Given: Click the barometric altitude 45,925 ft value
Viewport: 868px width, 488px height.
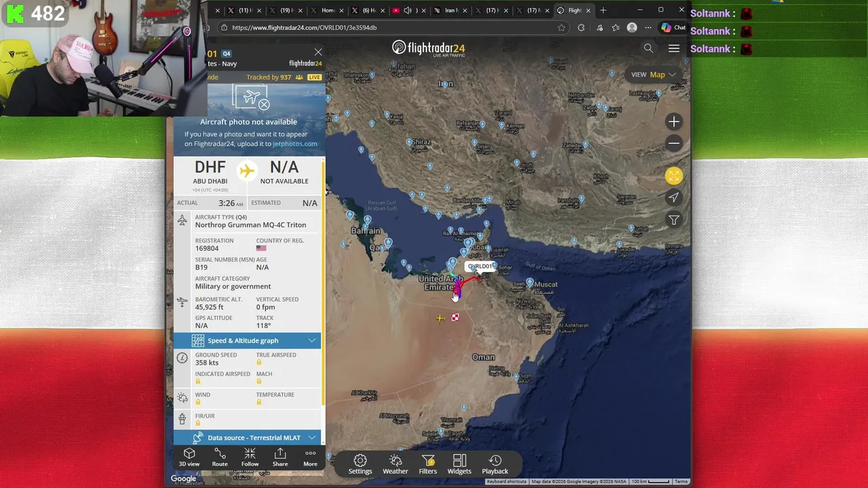Looking at the screenshot, I should click(209, 307).
